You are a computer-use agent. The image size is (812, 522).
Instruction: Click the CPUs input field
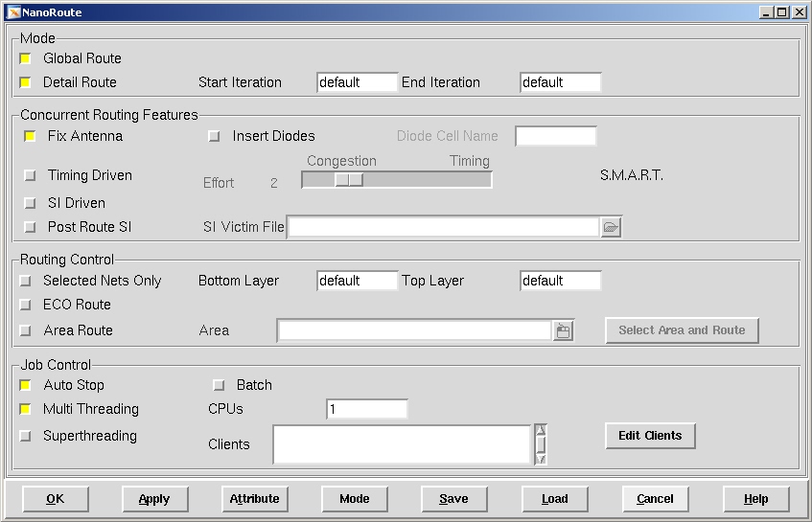pyautogui.click(x=367, y=409)
